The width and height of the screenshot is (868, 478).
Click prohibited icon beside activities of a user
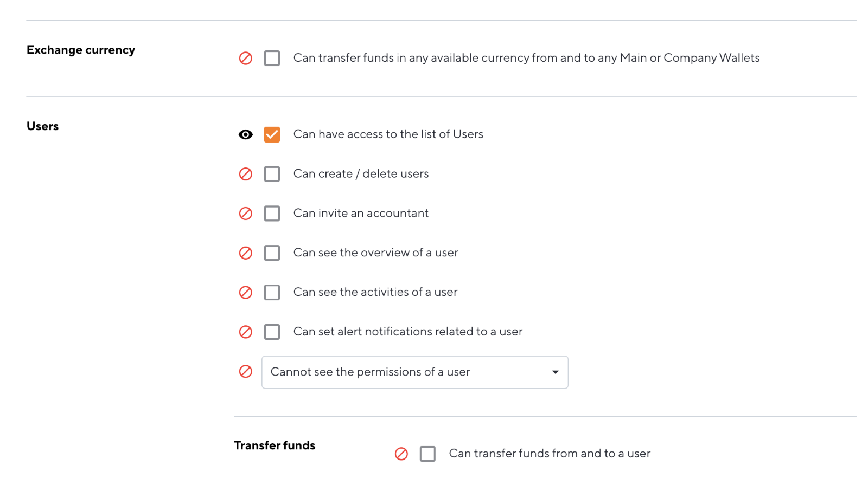coord(246,293)
